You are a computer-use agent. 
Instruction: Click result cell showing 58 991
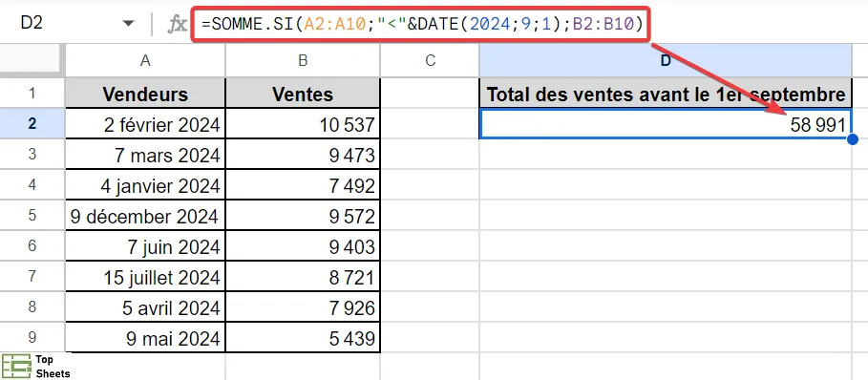666,124
